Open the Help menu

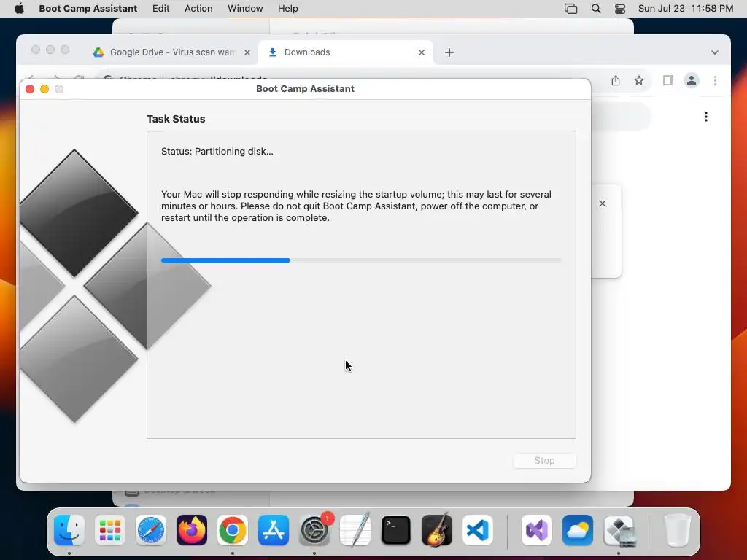(x=287, y=9)
